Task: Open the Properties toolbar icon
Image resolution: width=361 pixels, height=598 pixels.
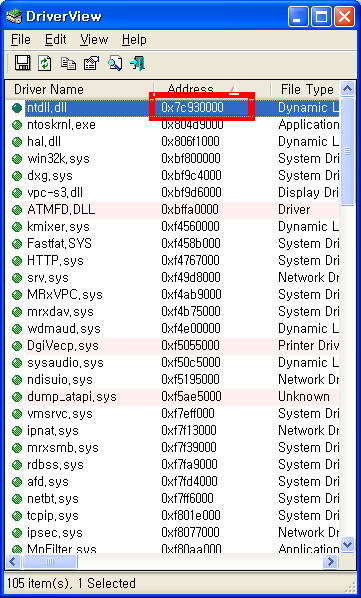Action: [91, 63]
